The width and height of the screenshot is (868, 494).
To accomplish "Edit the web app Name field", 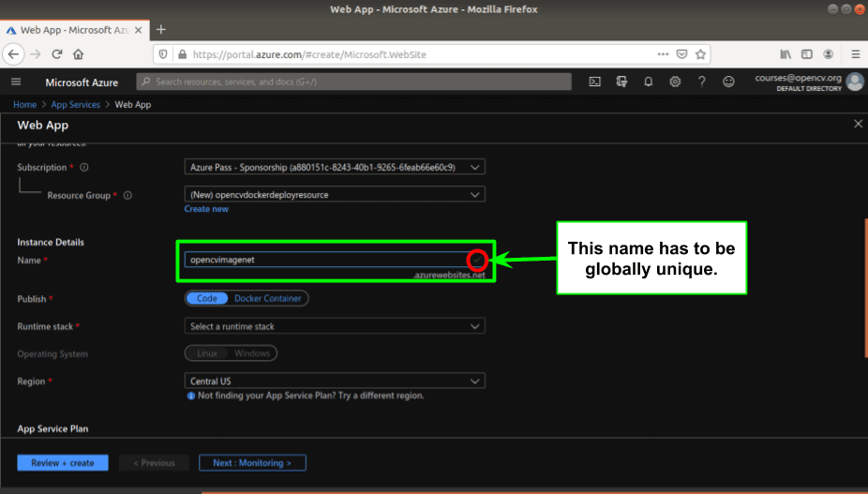I will click(x=335, y=260).
